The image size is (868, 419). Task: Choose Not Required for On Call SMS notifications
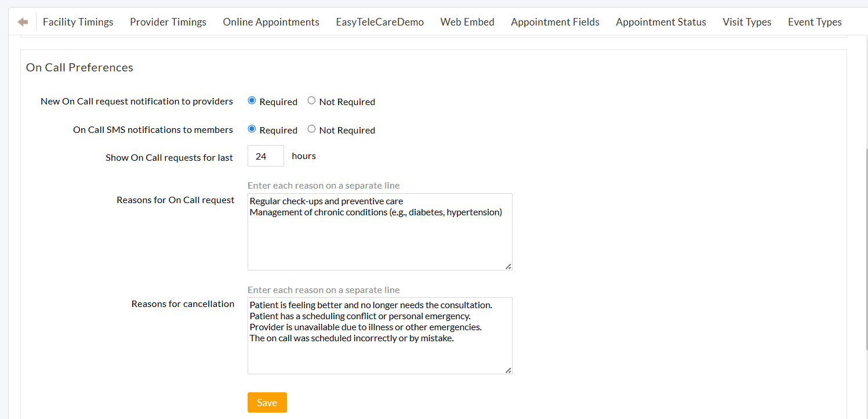[x=311, y=129]
